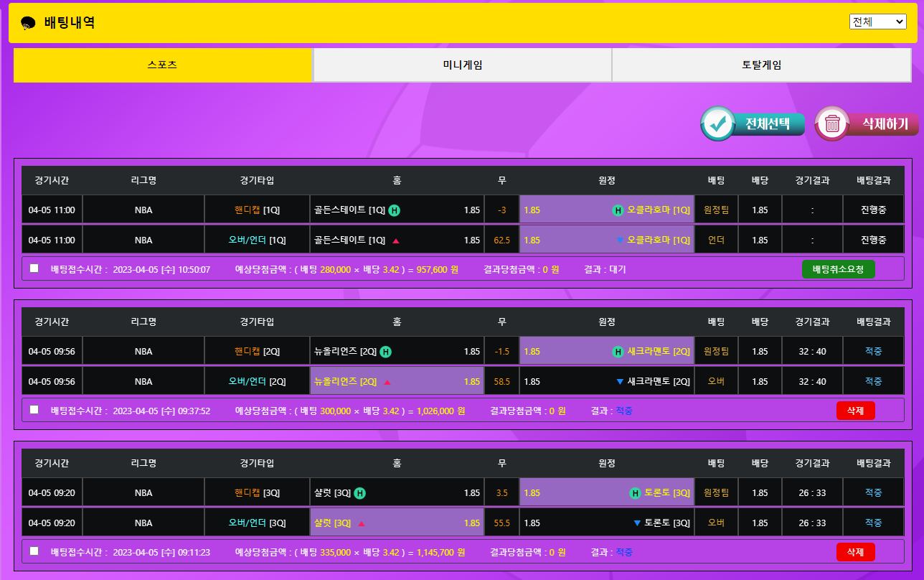Click the speech bubble icon beside 배팅내역
The height and width of the screenshot is (580, 924).
point(29,23)
